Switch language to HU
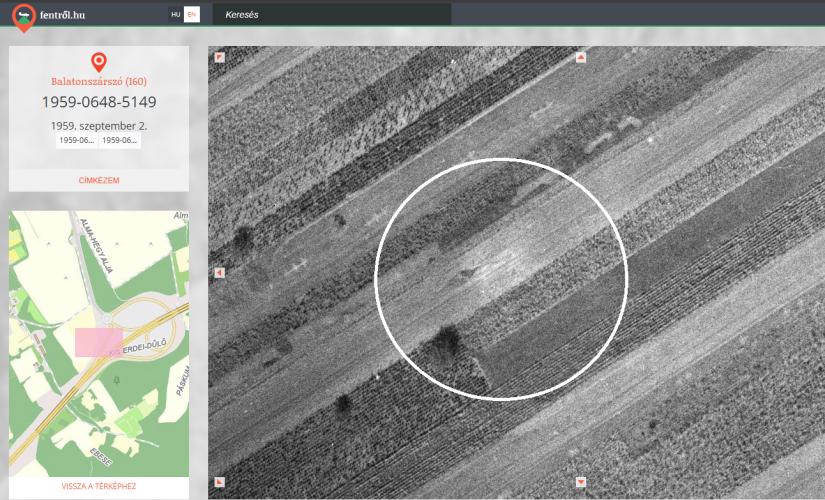This screenshot has height=500, width=825. coord(176,15)
